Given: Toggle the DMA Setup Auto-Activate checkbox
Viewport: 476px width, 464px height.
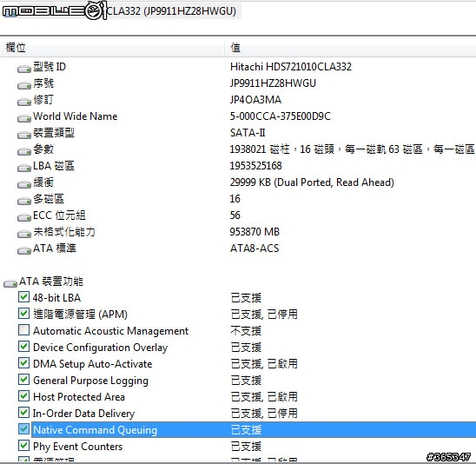Looking at the screenshot, I should point(23,362).
